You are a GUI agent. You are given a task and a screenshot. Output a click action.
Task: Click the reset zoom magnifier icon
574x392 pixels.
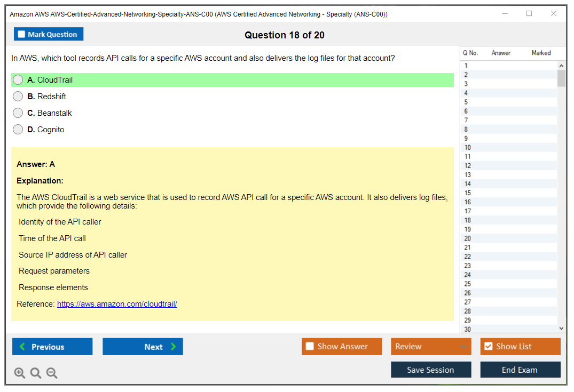[36, 373]
